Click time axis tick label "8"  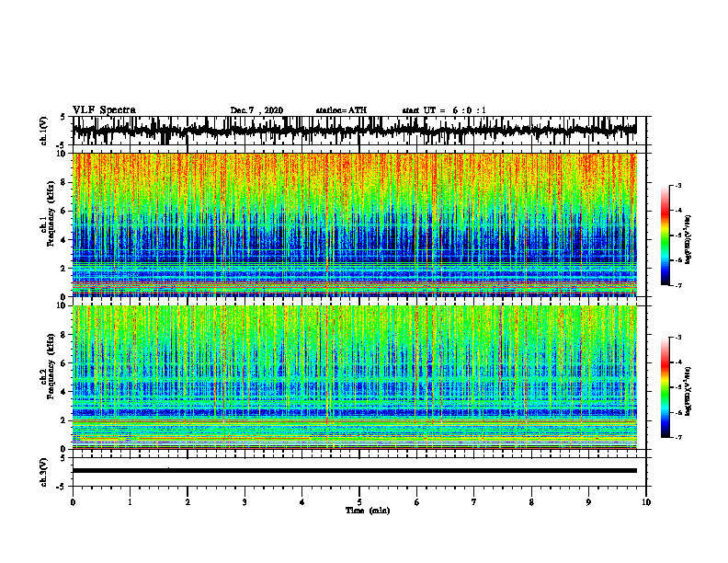coord(531,502)
